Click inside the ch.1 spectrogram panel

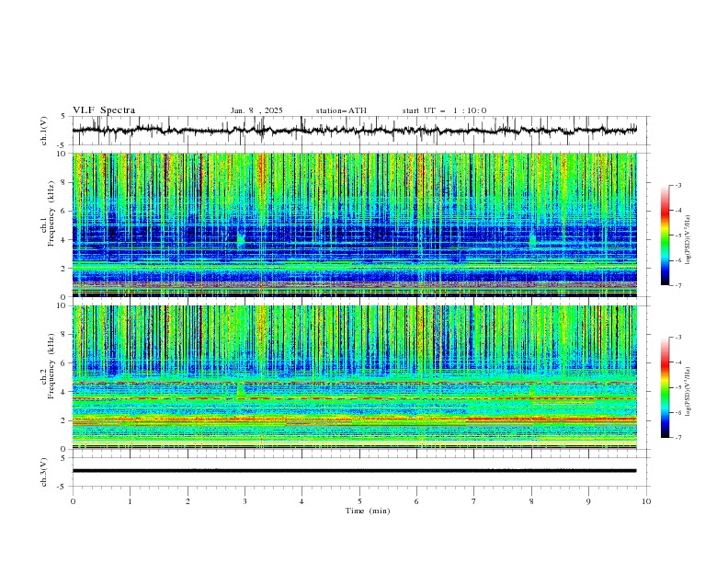pyautogui.click(x=354, y=224)
